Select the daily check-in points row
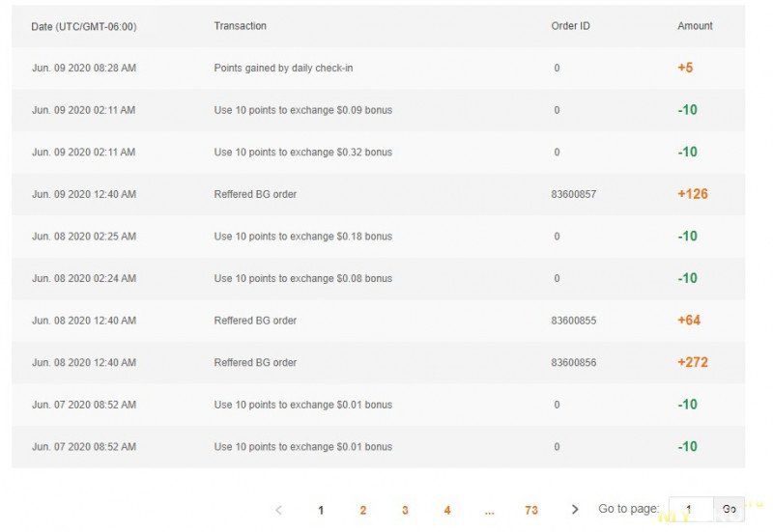Image resolution: width=773 pixels, height=532 pixels. 378,68
